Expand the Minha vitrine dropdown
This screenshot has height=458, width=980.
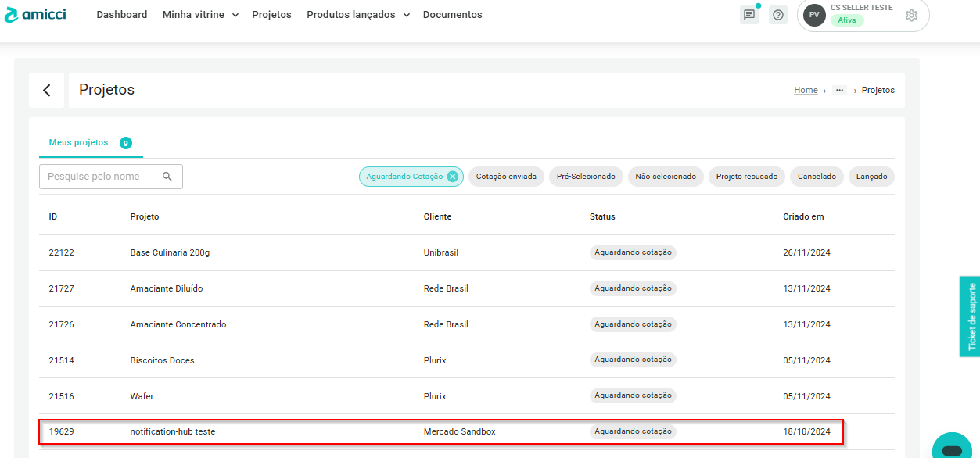click(x=200, y=15)
